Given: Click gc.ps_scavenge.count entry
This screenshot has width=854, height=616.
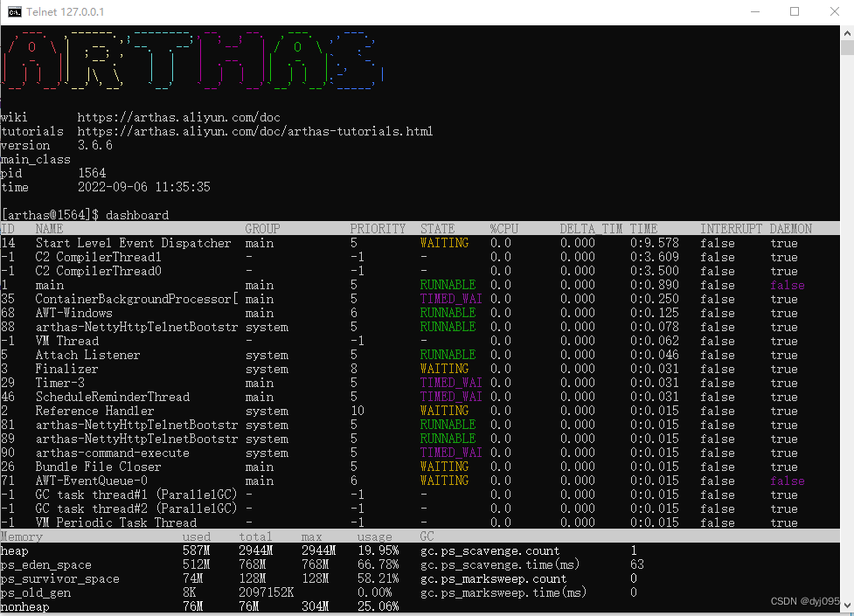Looking at the screenshot, I should point(489,551).
